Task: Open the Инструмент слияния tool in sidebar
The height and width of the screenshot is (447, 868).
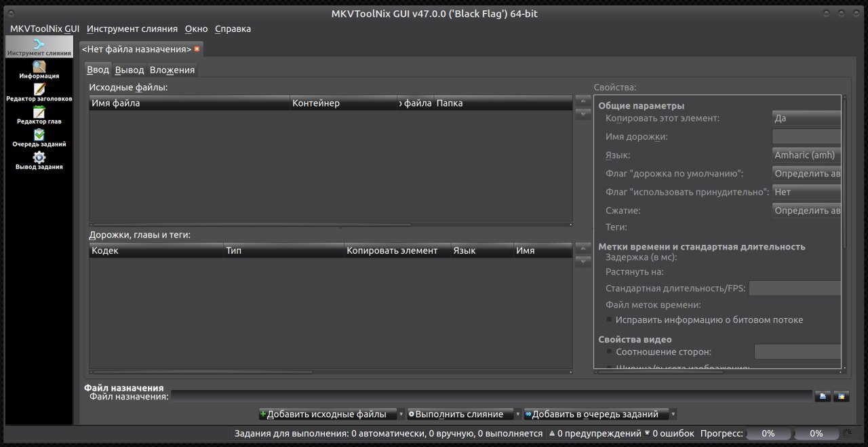Action: pos(39,47)
